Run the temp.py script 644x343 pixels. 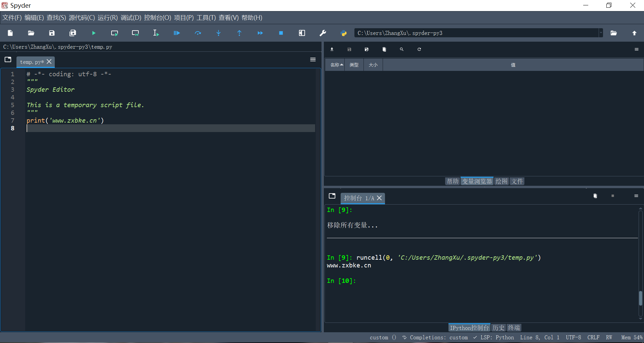point(93,33)
